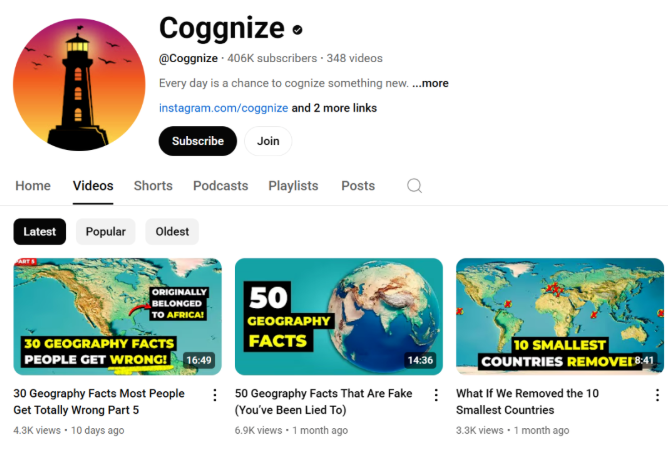Open the Playlists tab
The height and width of the screenshot is (453, 668).
293,186
